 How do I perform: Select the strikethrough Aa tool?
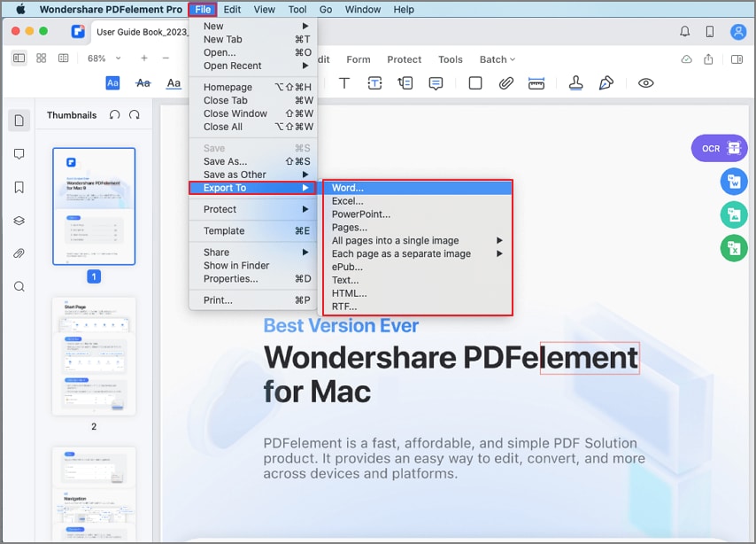[143, 83]
